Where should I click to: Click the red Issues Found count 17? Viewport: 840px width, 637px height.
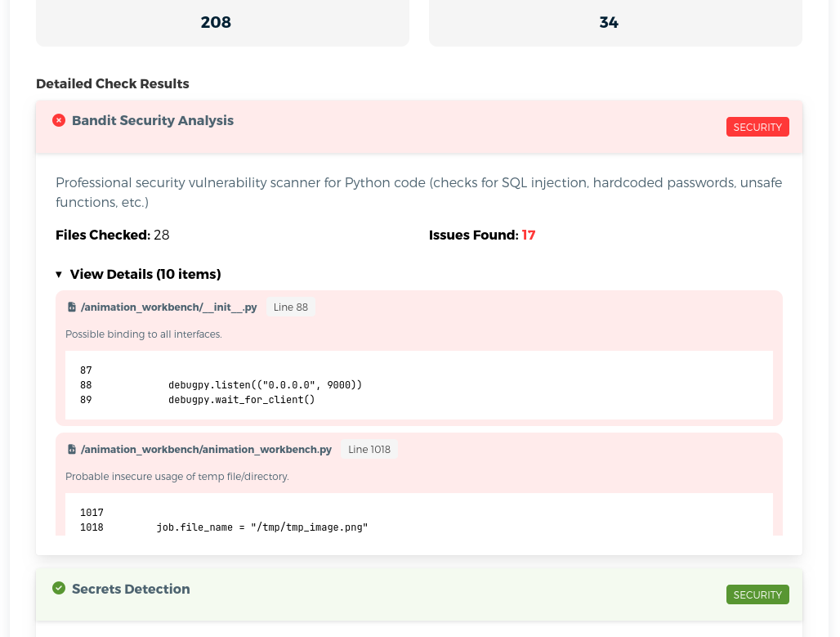pos(529,236)
